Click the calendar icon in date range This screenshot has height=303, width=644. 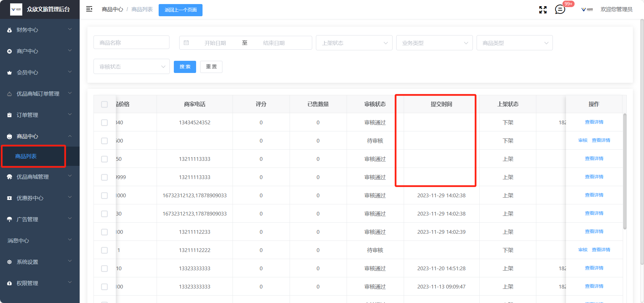tap(186, 43)
